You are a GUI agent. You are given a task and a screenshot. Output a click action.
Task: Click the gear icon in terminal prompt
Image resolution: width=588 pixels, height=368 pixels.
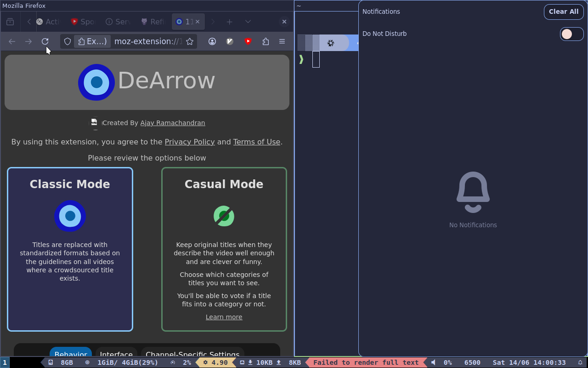[331, 43]
